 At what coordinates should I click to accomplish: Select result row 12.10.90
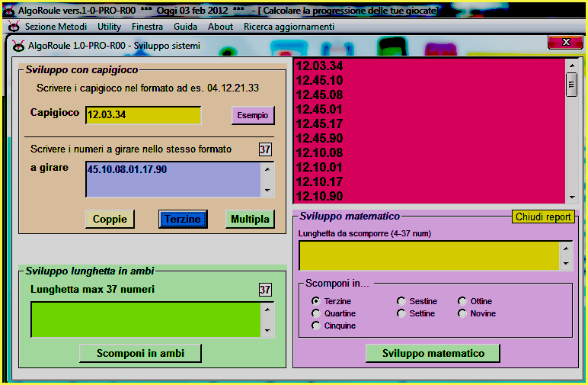[x=429, y=196]
